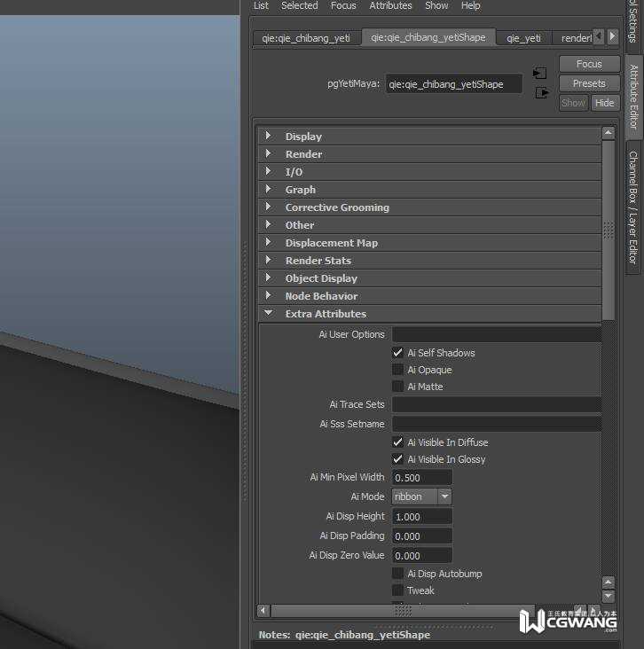Screen dimensions: 644x649
Task: Enable Ai Matte checkbox
Action: 397,387
